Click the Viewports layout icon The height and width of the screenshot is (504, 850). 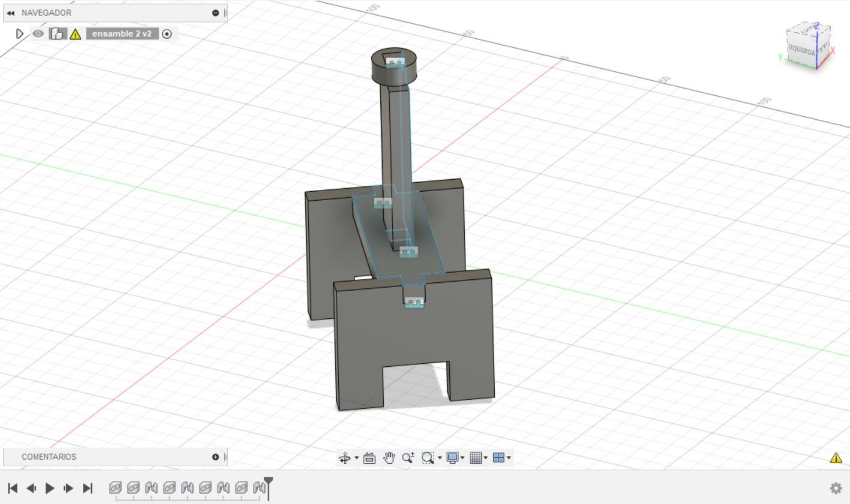coord(498,458)
